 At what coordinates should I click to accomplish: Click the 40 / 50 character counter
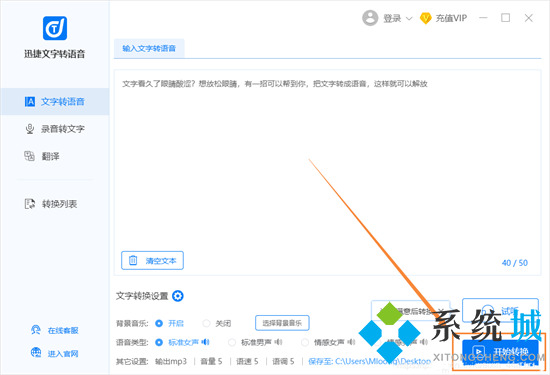click(515, 263)
